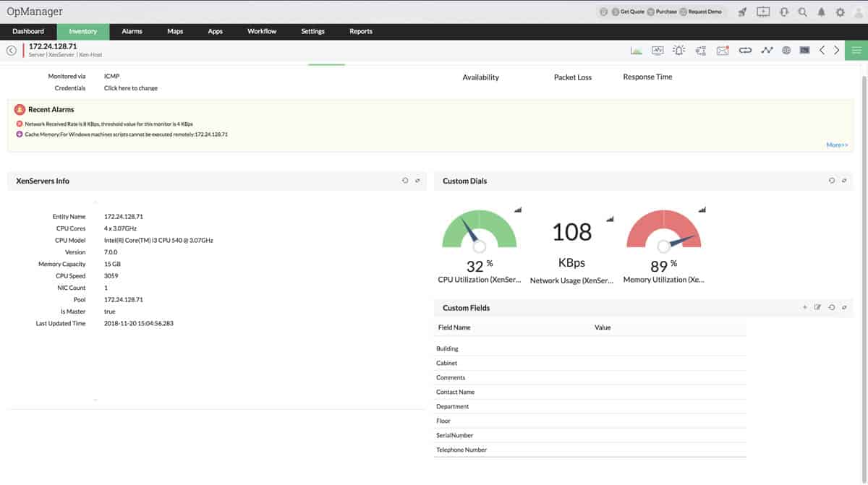The width and height of the screenshot is (868, 485).
Task: Select the Telephone Number custom field row
Action: [x=590, y=450]
